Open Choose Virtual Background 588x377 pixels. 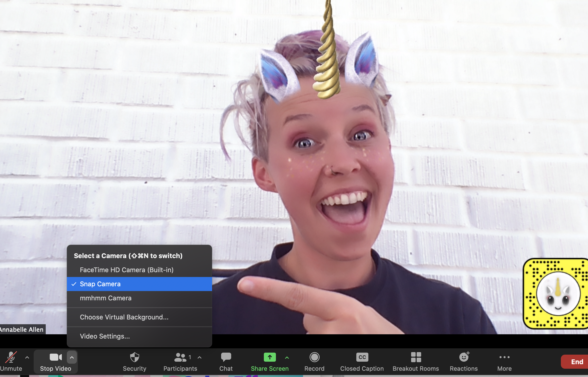coord(124,317)
